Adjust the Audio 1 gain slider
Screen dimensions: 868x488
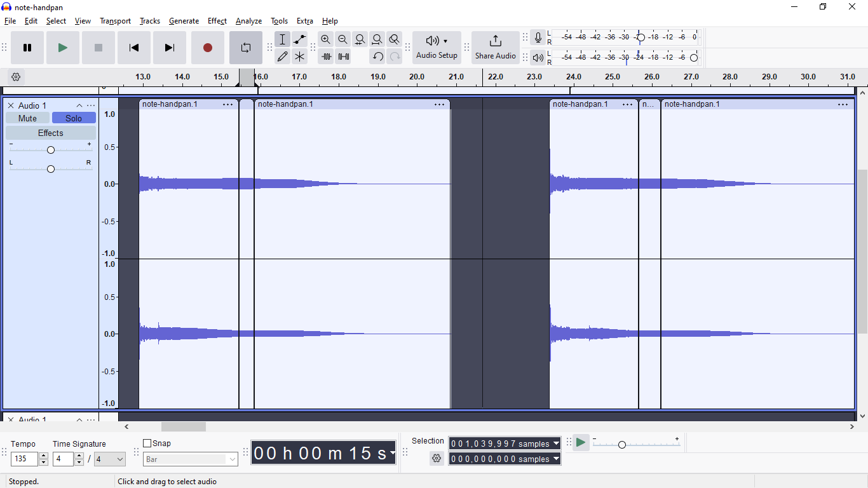51,150
